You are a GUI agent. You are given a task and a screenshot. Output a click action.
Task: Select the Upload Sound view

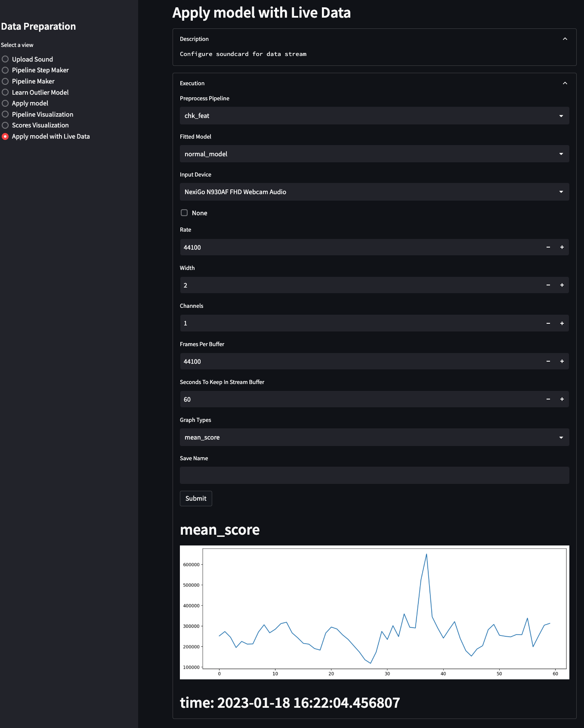[x=28, y=59]
